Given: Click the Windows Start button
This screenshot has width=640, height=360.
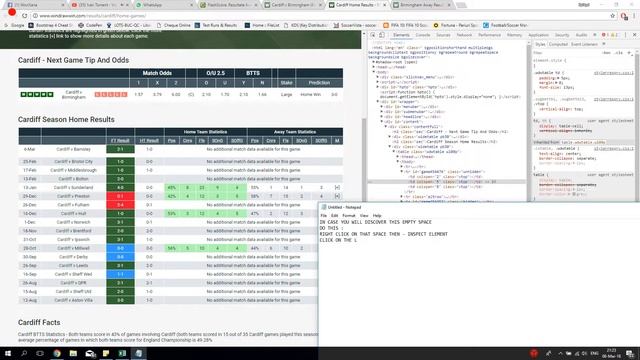Looking at the screenshot, I should 8,353.
